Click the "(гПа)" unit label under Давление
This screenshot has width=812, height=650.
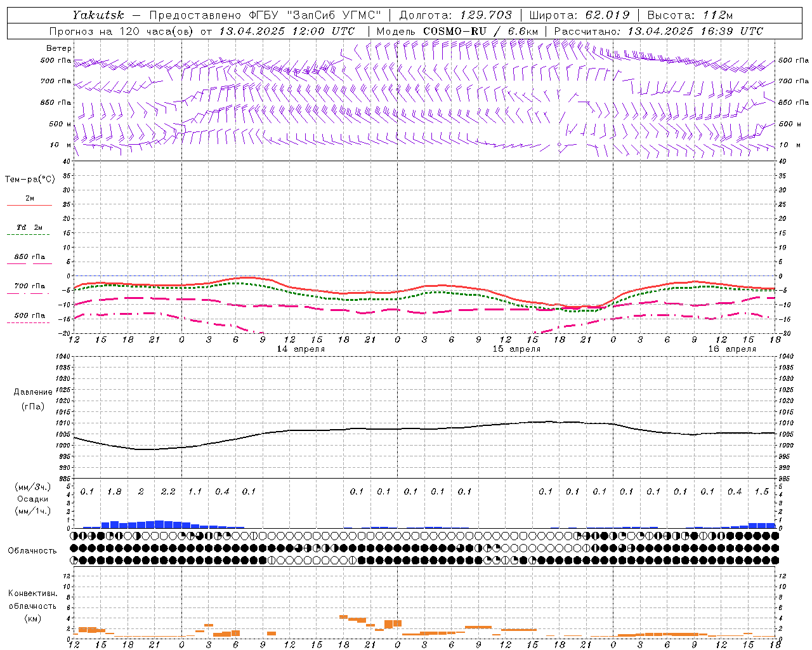point(32,406)
